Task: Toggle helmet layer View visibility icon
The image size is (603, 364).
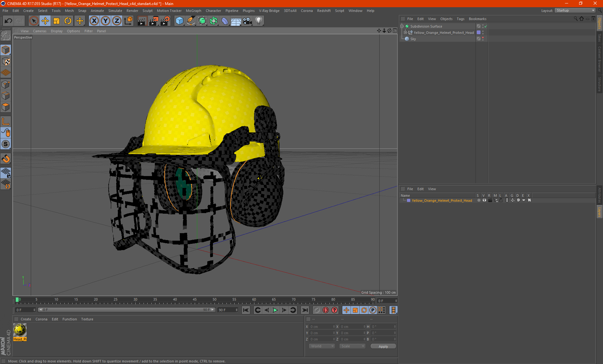Action: tap(484, 201)
